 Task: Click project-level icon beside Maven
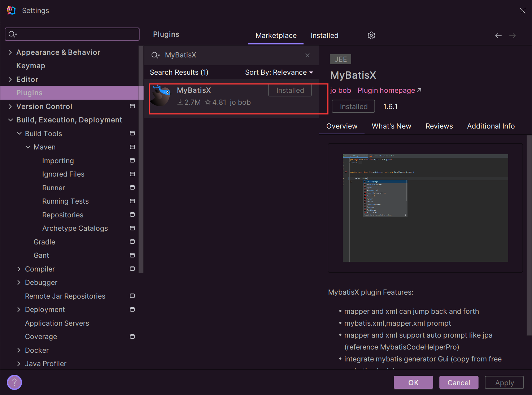click(x=132, y=147)
